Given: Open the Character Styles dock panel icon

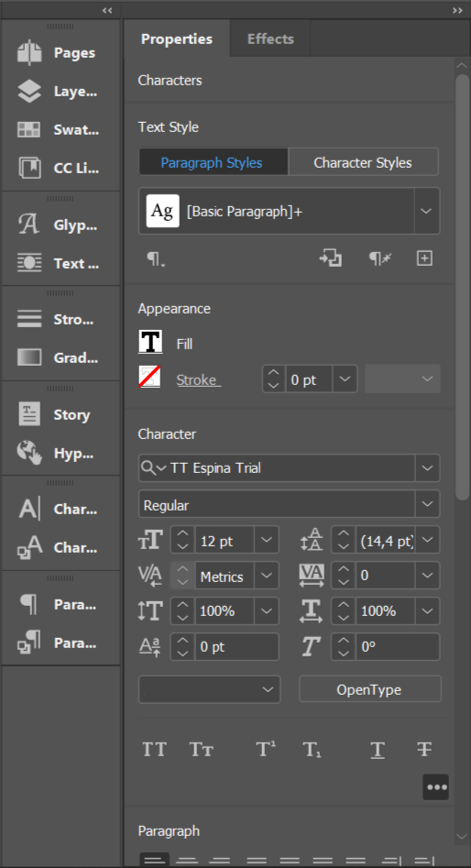Looking at the screenshot, I should pyautogui.click(x=29, y=547).
